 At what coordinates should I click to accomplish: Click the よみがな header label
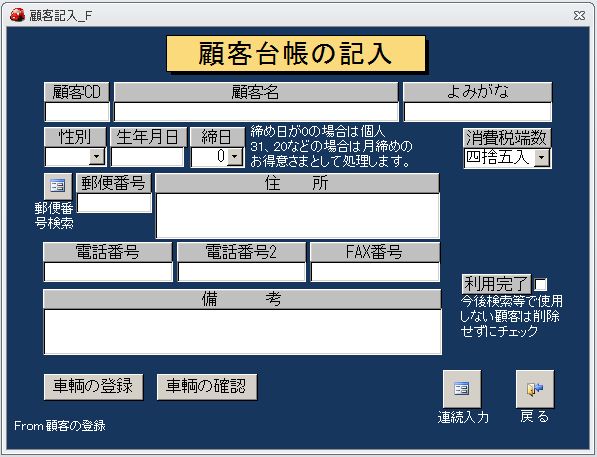coord(477,92)
